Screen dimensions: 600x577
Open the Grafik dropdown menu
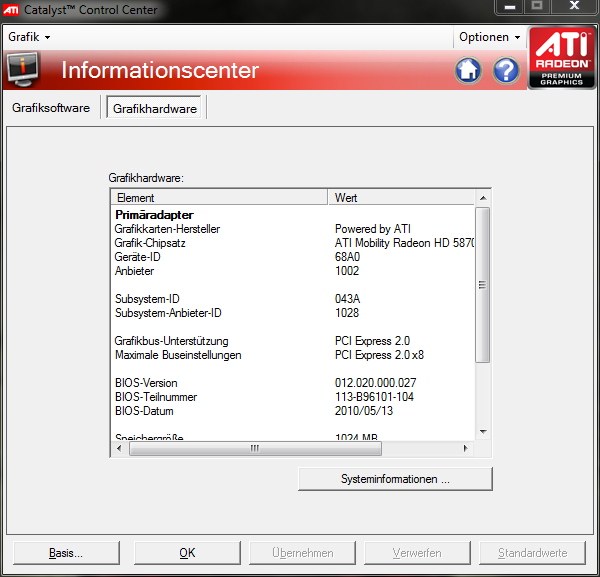(x=29, y=37)
